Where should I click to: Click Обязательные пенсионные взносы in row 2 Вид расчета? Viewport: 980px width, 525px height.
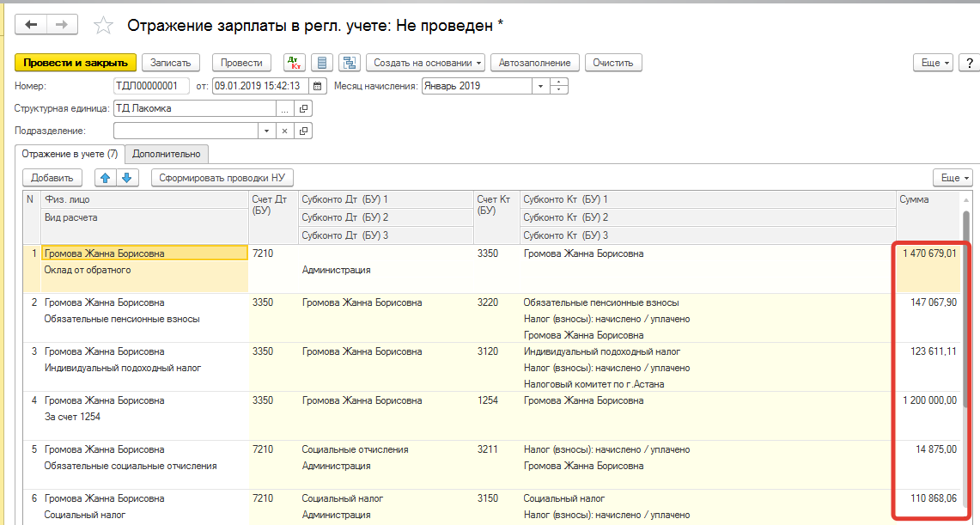pyautogui.click(x=122, y=319)
